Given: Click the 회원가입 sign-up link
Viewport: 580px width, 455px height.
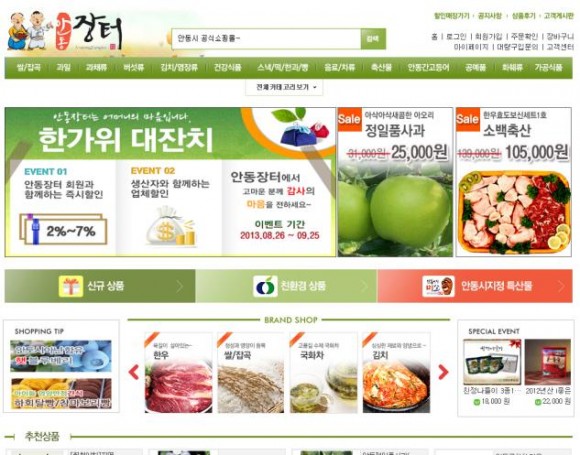Looking at the screenshot, I should click(x=489, y=36).
